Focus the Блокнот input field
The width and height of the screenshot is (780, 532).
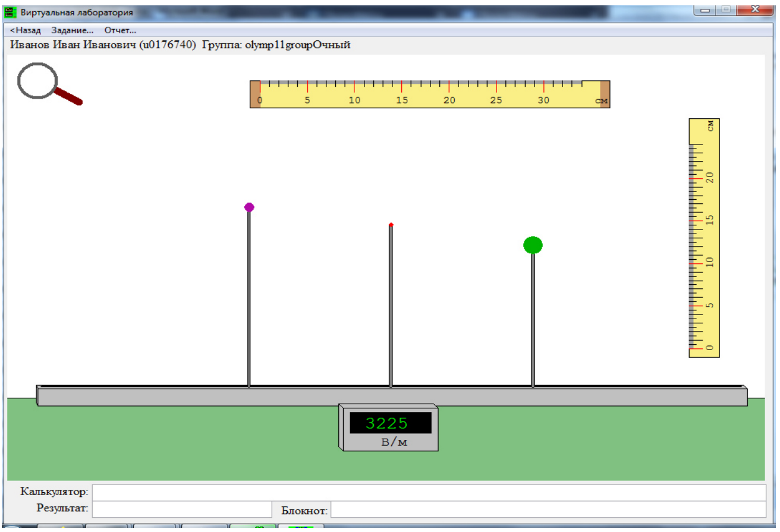548,509
